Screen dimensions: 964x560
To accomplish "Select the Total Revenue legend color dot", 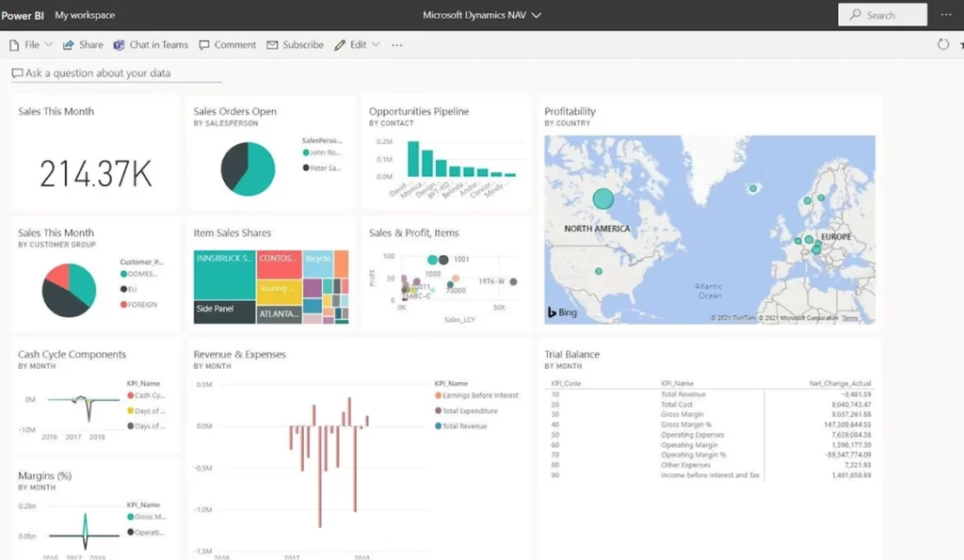I will (439, 426).
